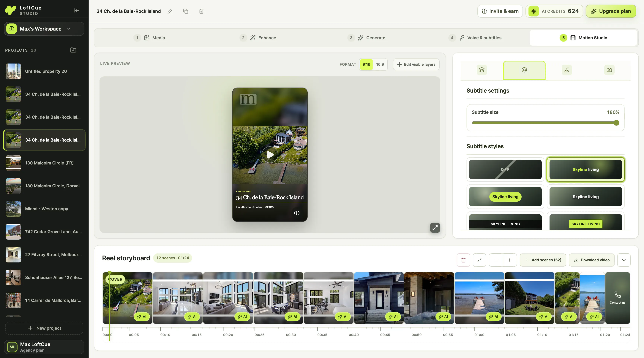The width and height of the screenshot is (644, 358).
Task: Open the music panel tab icon
Action: (567, 70)
